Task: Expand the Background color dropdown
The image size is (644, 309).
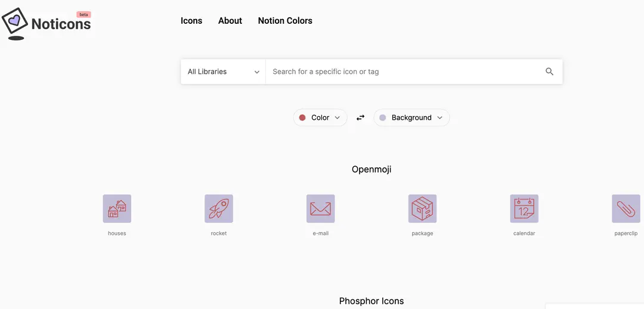Action: (x=411, y=118)
